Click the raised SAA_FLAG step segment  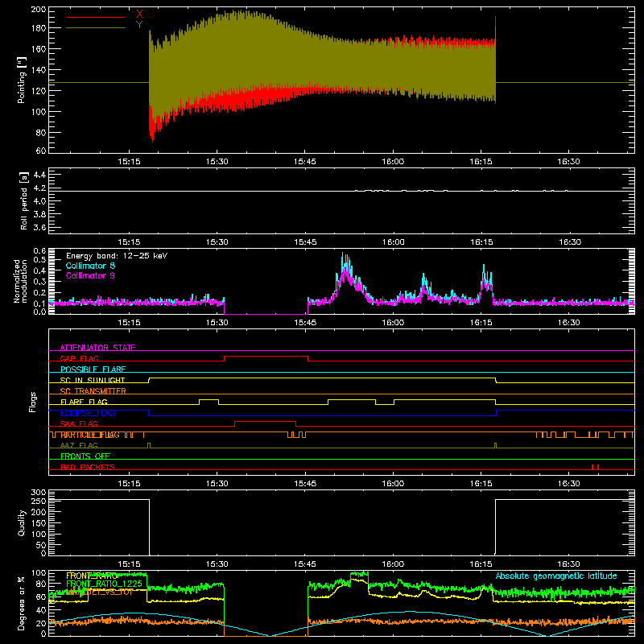tap(266, 422)
